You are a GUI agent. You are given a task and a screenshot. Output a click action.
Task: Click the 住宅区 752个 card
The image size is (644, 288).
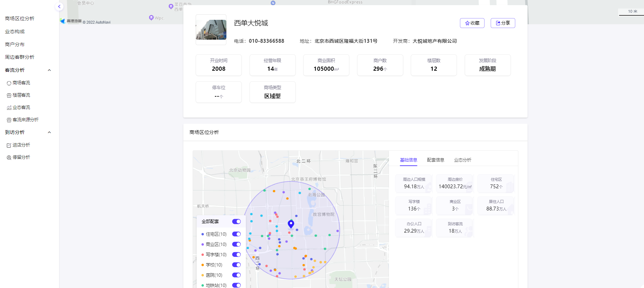pyautogui.click(x=496, y=183)
